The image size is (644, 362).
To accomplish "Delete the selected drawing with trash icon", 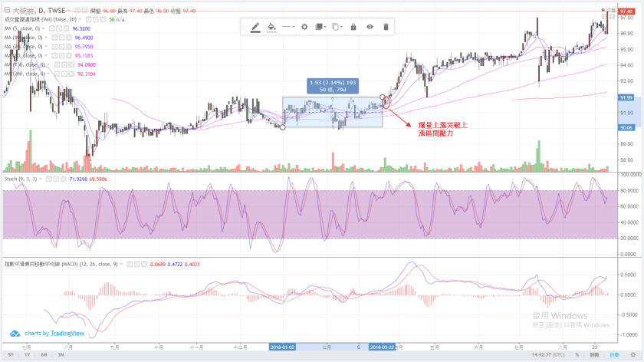I will point(386,27).
